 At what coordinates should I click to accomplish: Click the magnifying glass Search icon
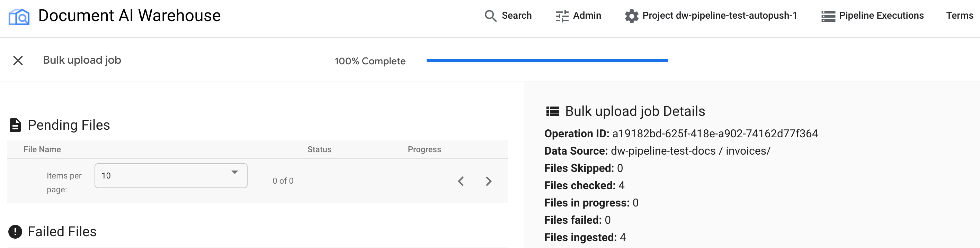click(x=490, y=16)
